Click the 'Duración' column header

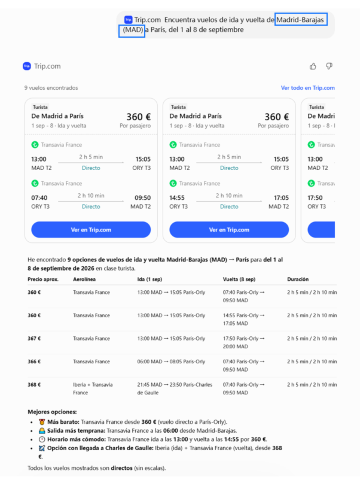point(298,279)
